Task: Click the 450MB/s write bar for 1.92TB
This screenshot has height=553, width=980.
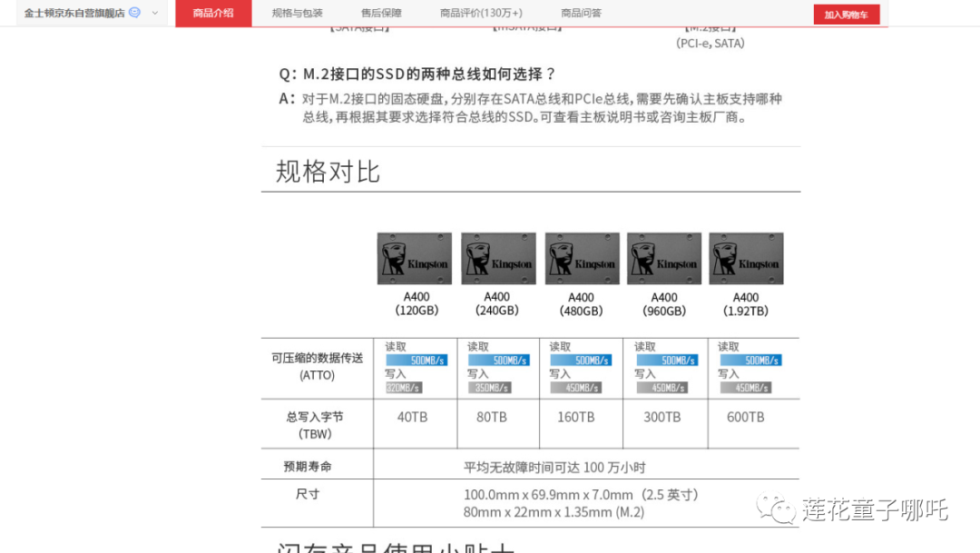Action: tap(746, 388)
